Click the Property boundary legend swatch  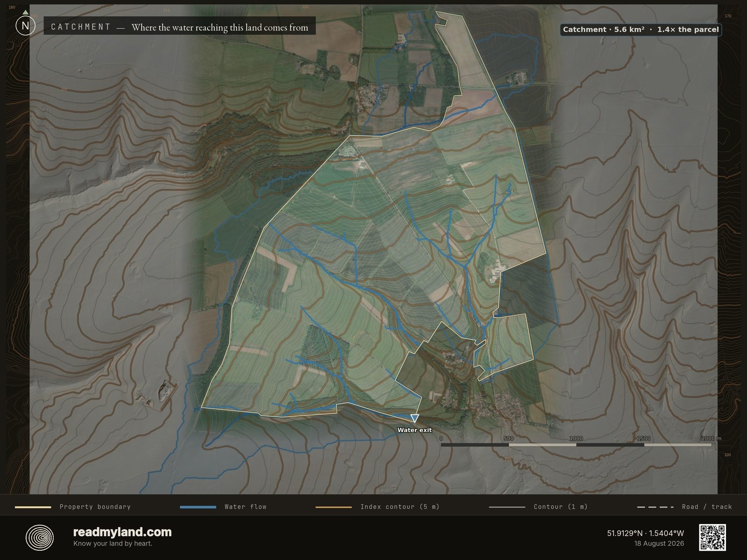coord(33,507)
